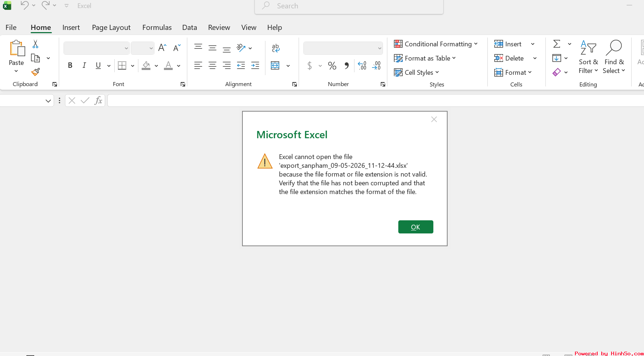Viewport: 644px width, 356px height.
Task: Click the Insert cells button
Action: [508, 44]
